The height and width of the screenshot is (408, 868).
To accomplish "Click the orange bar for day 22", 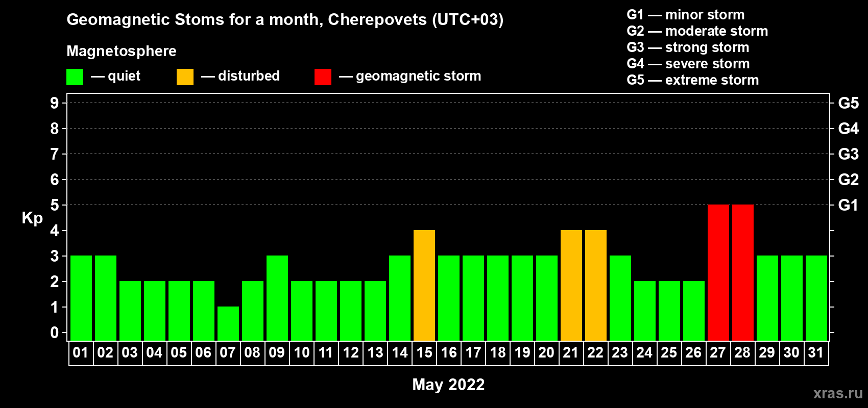I will click(x=596, y=285).
